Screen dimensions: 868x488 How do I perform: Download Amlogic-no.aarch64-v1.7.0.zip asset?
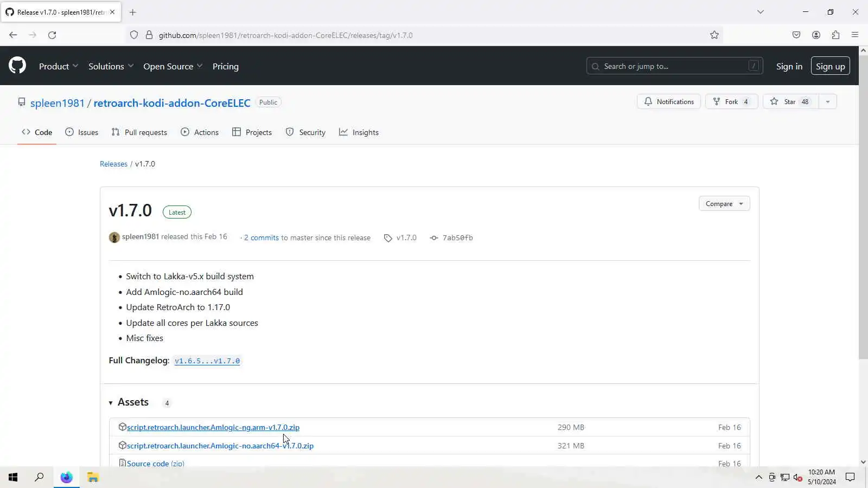pyautogui.click(x=220, y=446)
